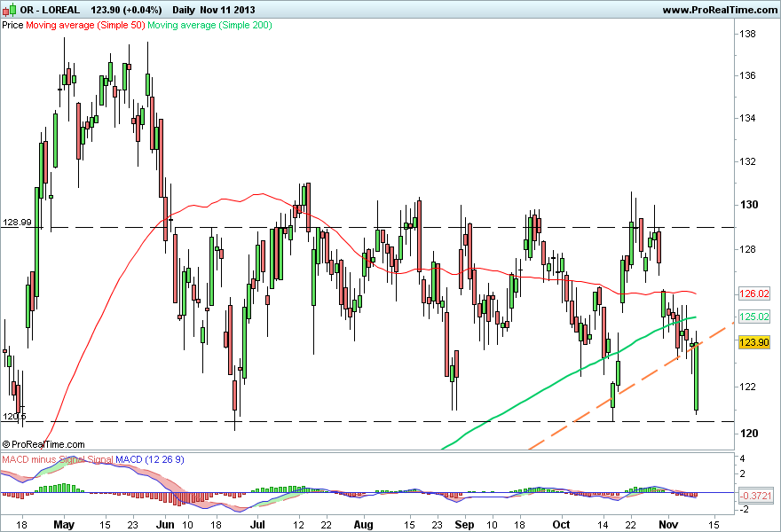
Task: Click the Aug label on the date axis
Action: click(363, 525)
